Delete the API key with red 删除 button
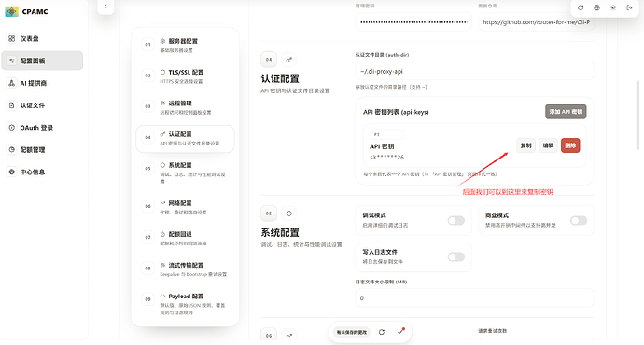Image resolution: width=644 pixels, height=345 pixels. (570, 145)
